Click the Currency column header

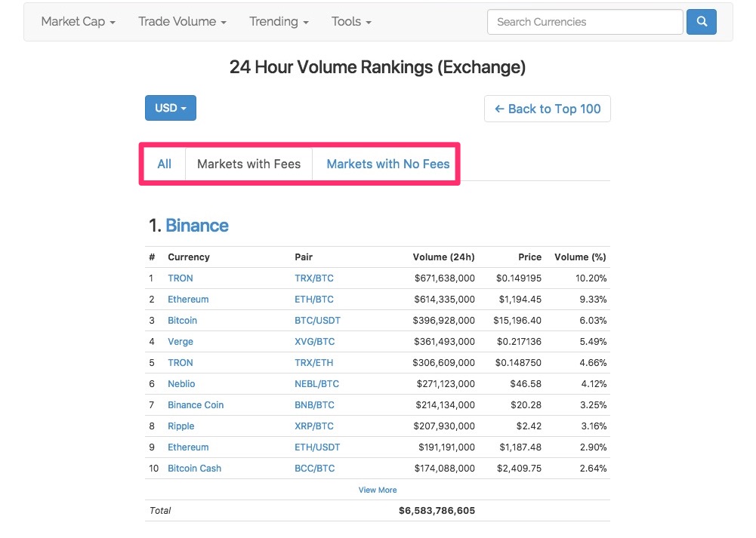[189, 257]
